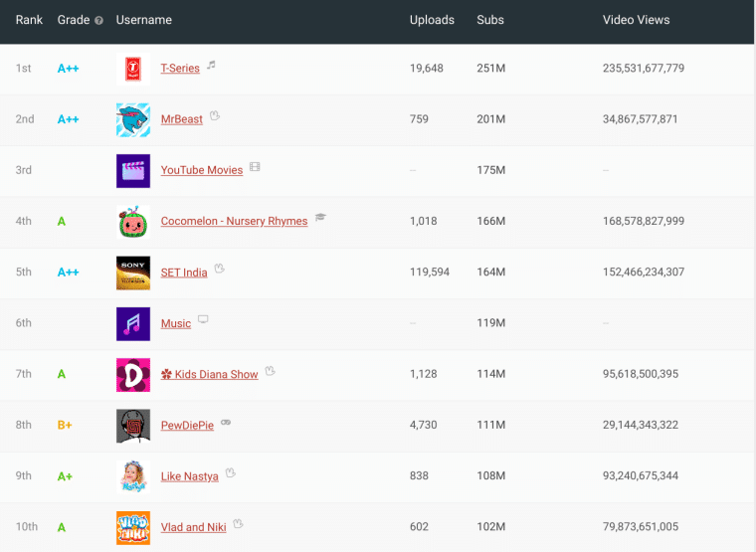Select Kids Diana Show views 95,618,500,395
The image size is (756, 552).
[641, 374]
